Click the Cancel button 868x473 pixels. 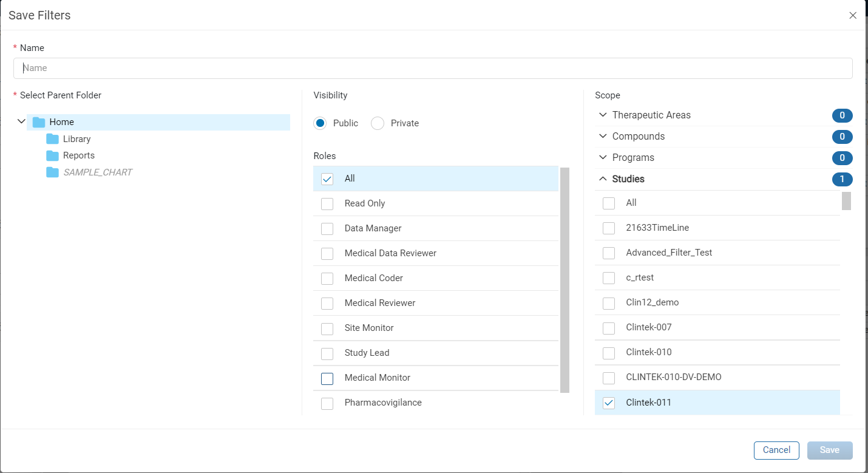click(x=776, y=450)
